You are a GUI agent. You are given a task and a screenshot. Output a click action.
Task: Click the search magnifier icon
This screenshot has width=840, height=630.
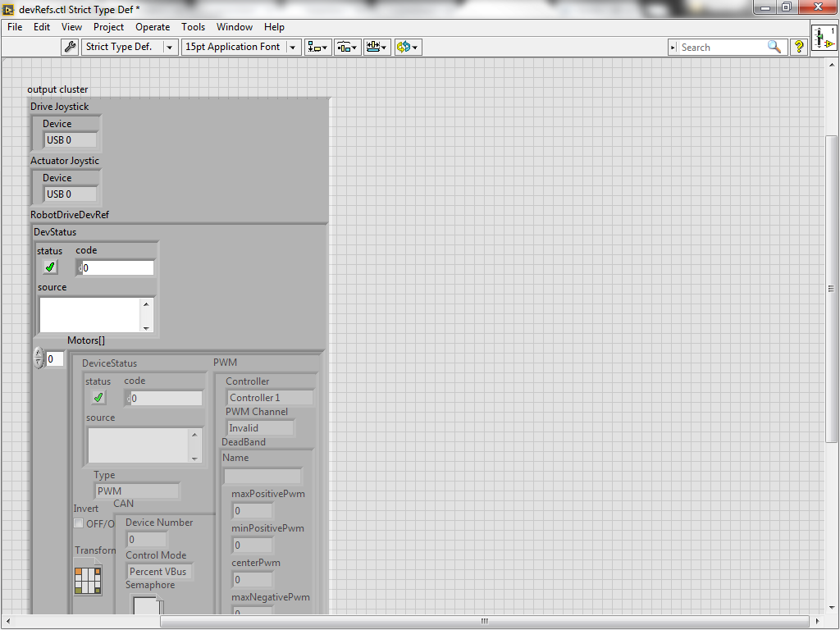(774, 47)
